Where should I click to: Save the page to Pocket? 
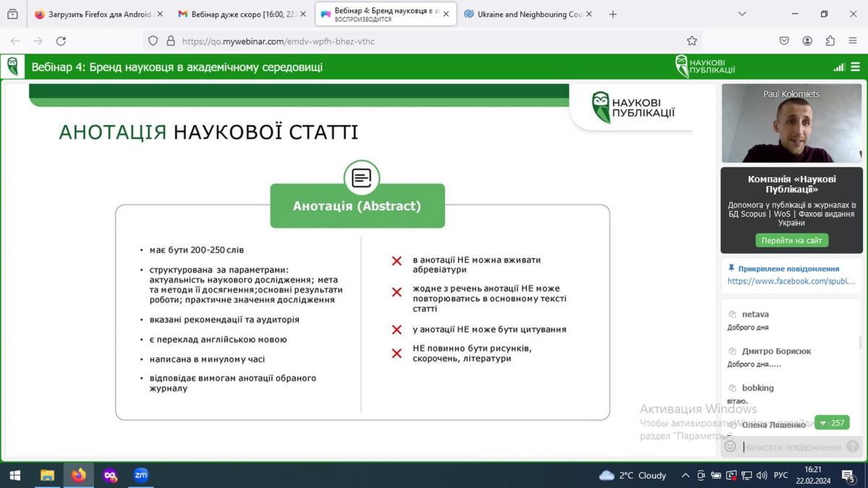pyautogui.click(x=784, y=41)
